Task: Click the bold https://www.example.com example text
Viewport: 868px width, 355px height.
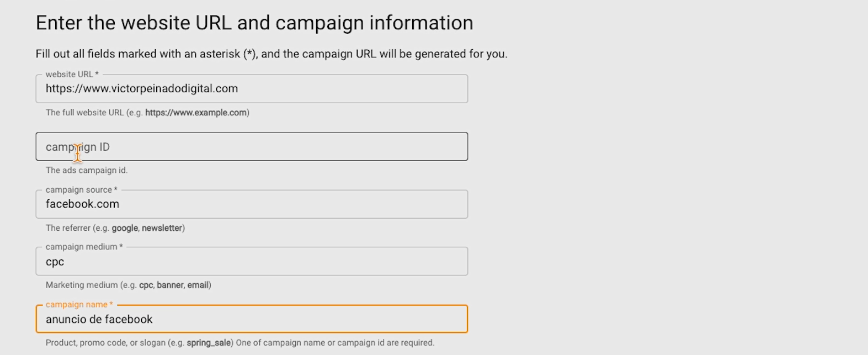Action: [x=196, y=113]
